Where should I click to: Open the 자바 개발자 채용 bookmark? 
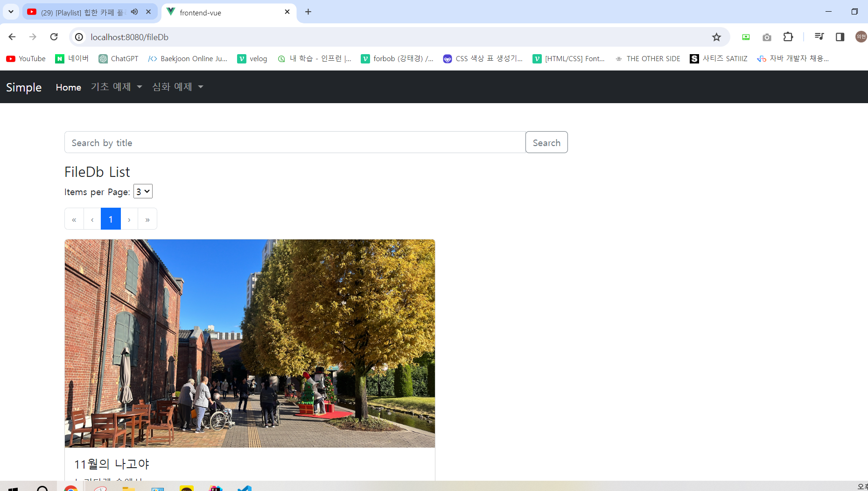(793, 58)
